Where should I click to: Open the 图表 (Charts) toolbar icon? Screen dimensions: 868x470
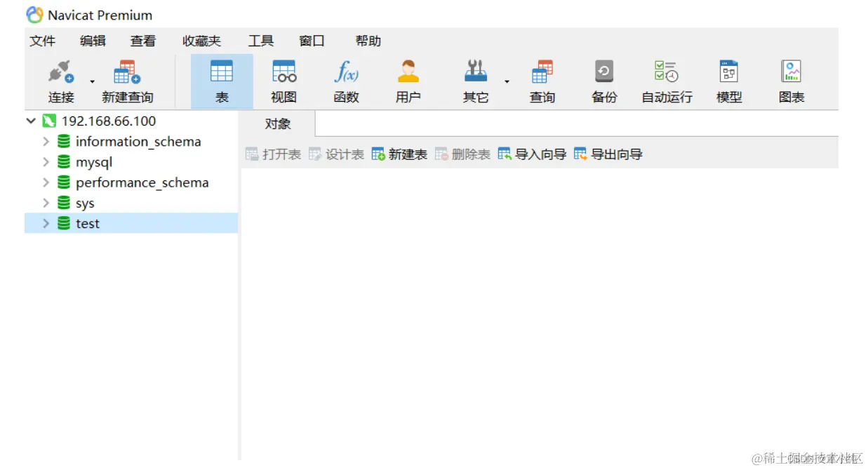pyautogui.click(x=792, y=82)
